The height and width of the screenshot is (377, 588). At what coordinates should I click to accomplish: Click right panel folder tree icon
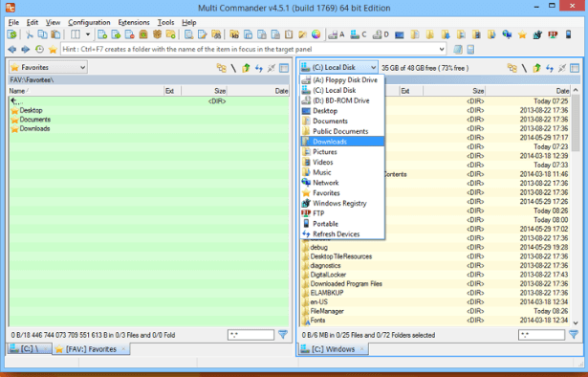coord(512,68)
